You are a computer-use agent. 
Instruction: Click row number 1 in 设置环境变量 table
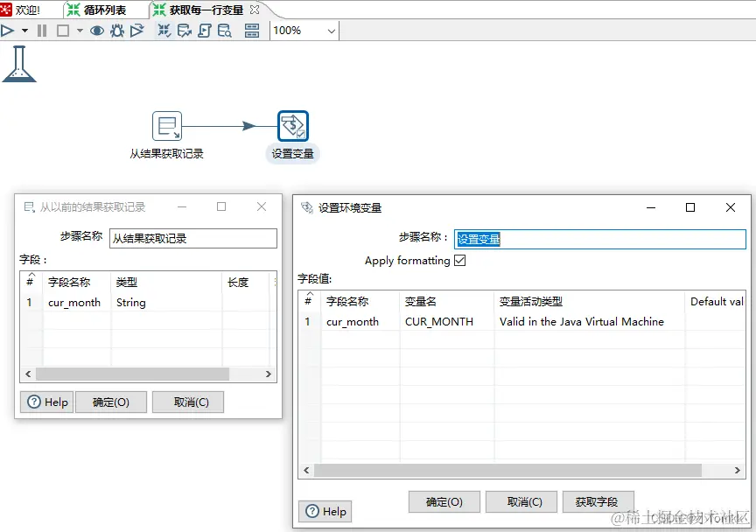click(x=308, y=322)
